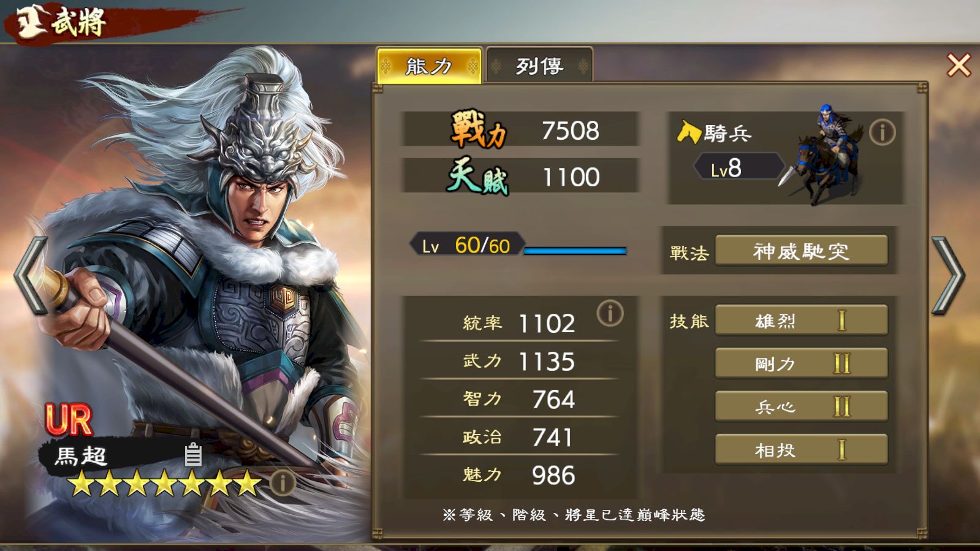This screenshot has height=551, width=980.
Task: Go to the previous general arrow
Action: pos(31,275)
